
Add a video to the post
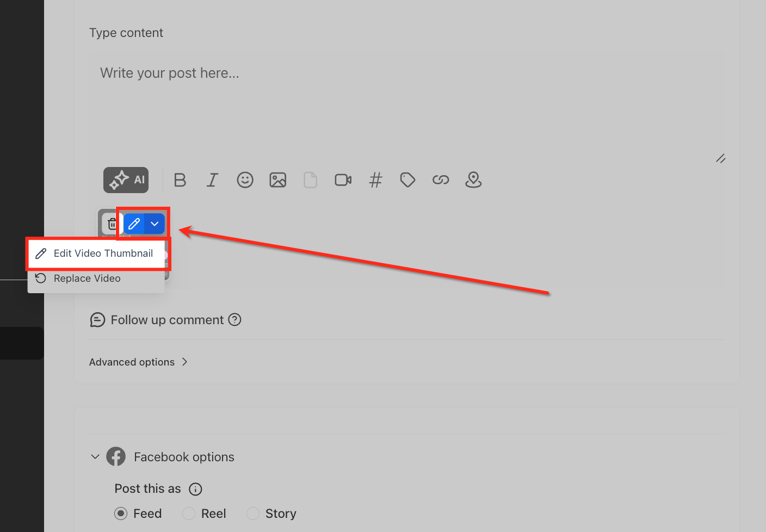click(x=343, y=180)
